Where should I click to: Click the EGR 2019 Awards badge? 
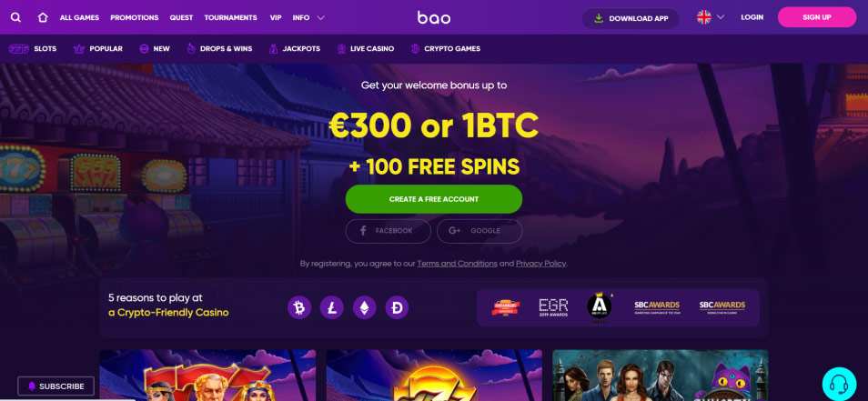click(x=553, y=307)
